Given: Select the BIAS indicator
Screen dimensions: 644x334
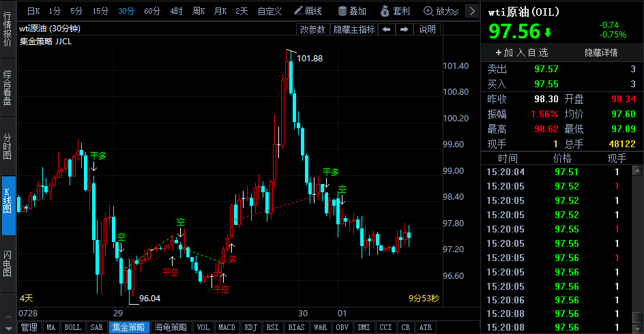Looking at the screenshot, I should 296,327.
